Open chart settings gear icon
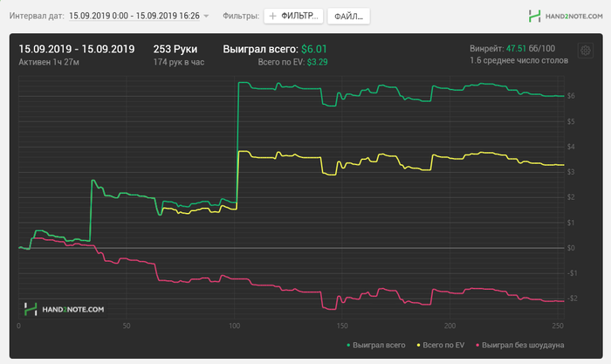The height and width of the screenshot is (364, 611). pyautogui.click(x=586, y=51)
